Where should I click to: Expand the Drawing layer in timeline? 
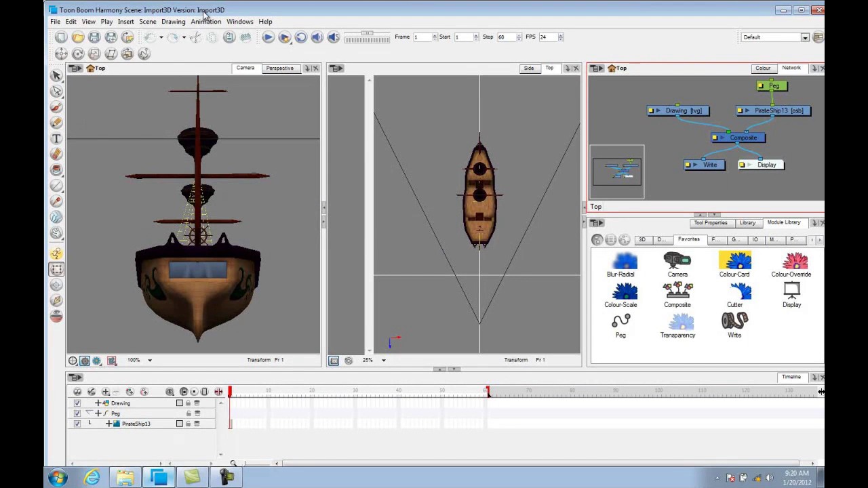click(98, 403)
